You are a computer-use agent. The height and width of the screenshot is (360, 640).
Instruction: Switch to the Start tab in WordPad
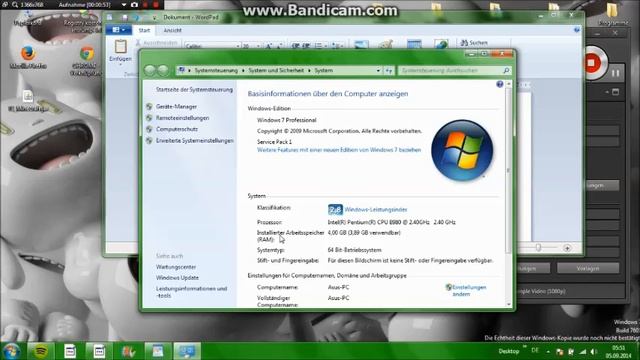click(144, 30)
